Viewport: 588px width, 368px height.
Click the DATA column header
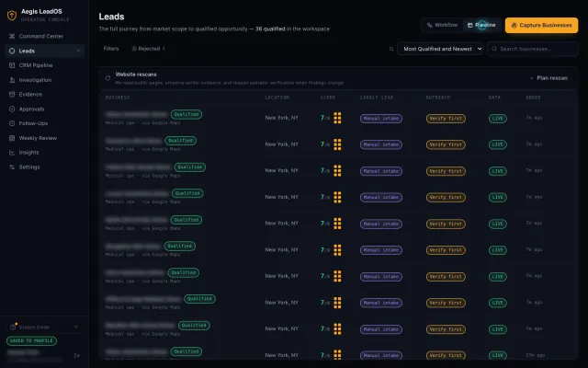point(494,98)
